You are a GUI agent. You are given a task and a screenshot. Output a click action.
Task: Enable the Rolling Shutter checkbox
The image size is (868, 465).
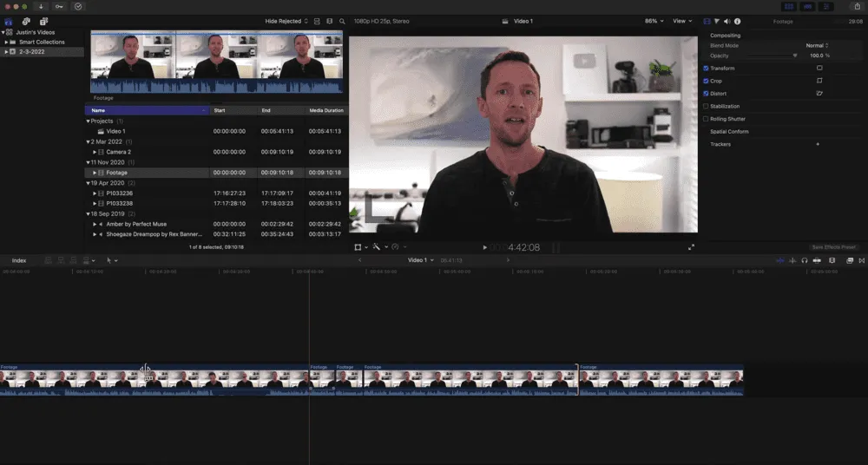coord(706,119)
